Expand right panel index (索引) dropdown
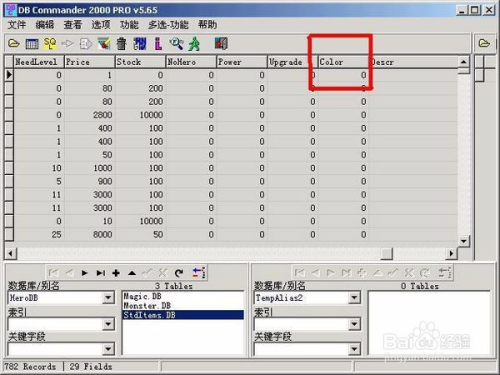 (x=354, y=324)
